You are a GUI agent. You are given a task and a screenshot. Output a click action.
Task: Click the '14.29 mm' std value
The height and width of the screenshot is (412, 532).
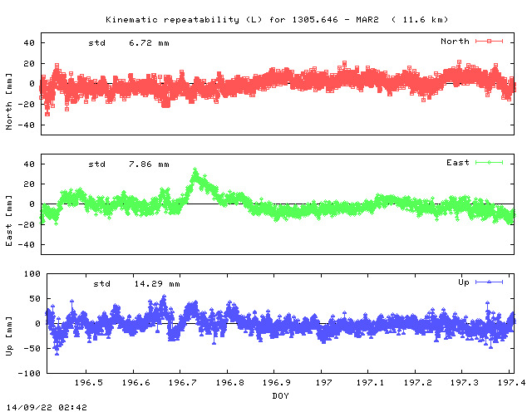157,284
